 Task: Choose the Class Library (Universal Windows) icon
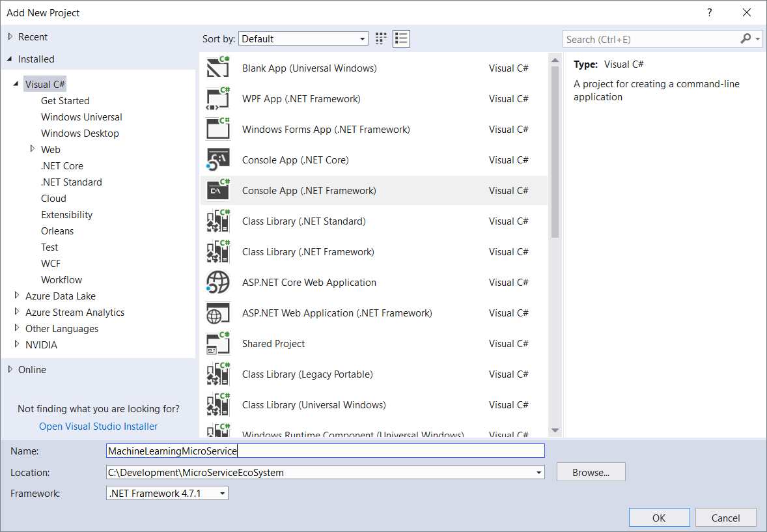[217, 404]
